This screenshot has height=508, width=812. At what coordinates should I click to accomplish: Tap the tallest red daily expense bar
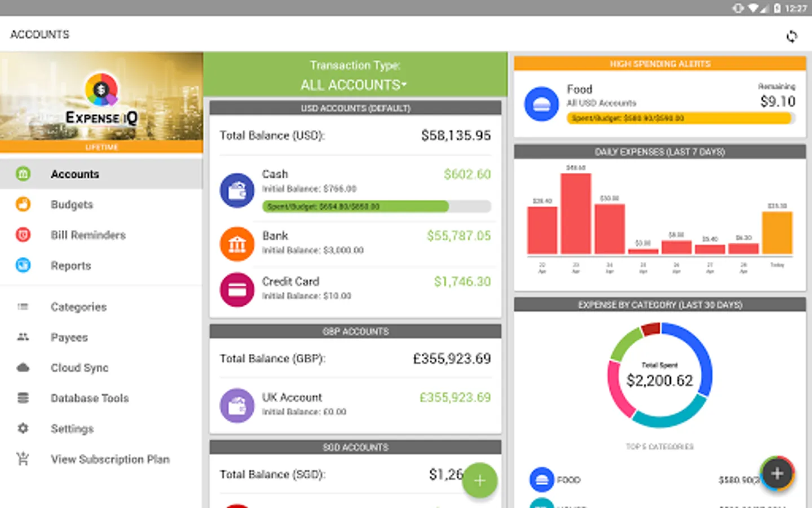click(x=576, y=213)
